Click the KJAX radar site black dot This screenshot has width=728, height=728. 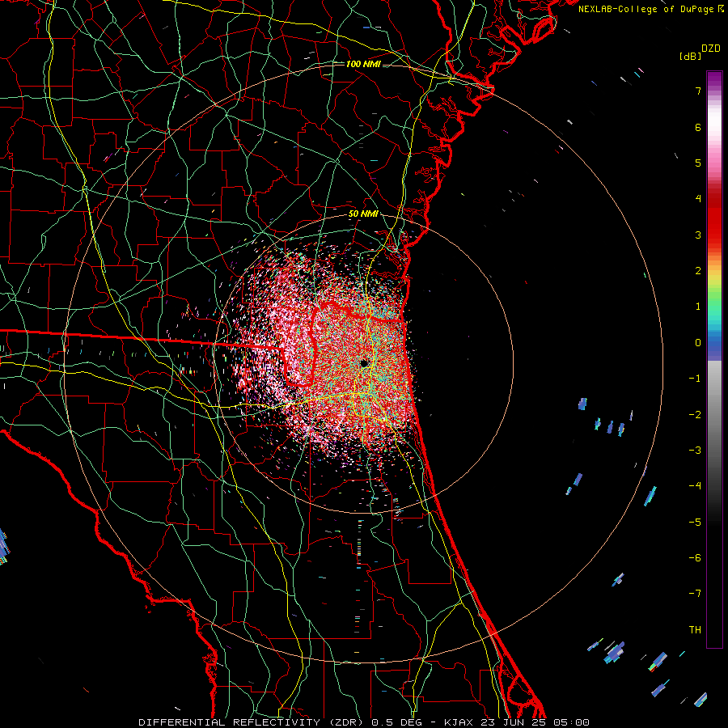coord(365,363)
